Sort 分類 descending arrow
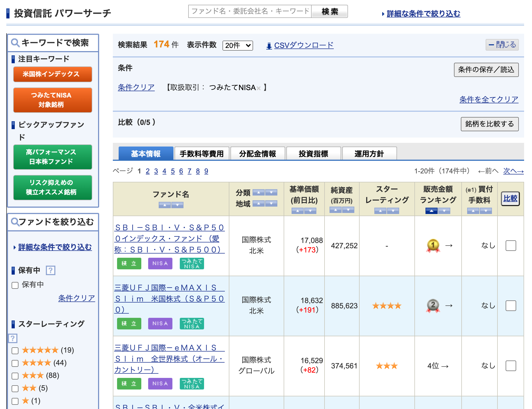This screenshot has height=409, width=532. pos(271,192)
